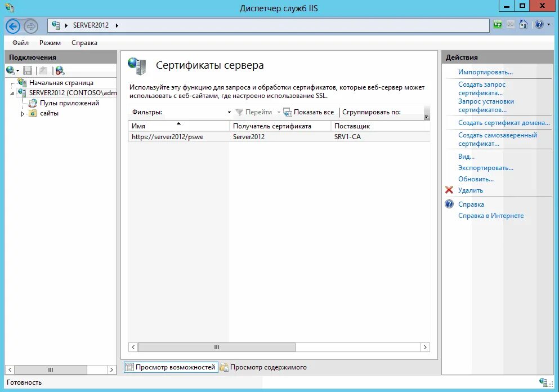Click Показать все button
Viewport: 559px width, 392px height.
click(x=308, y=112)
